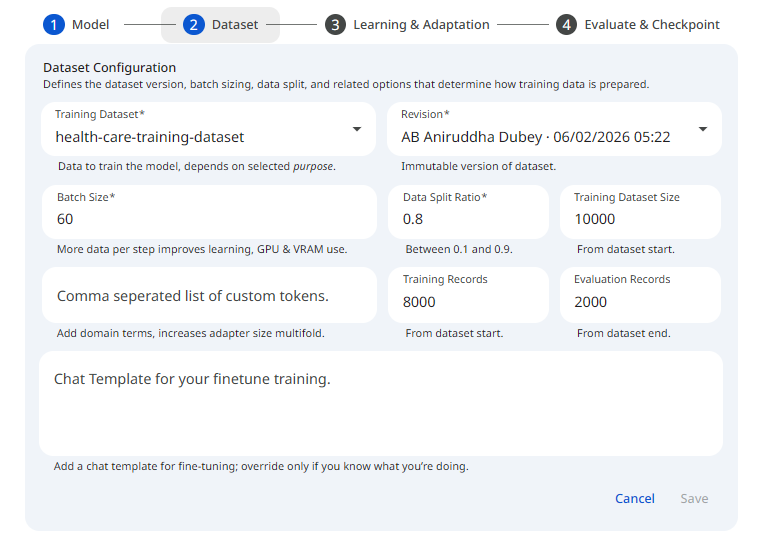Click the Cancel button
The height and width of the screenshot is (546, 775).
pos(634,498)
